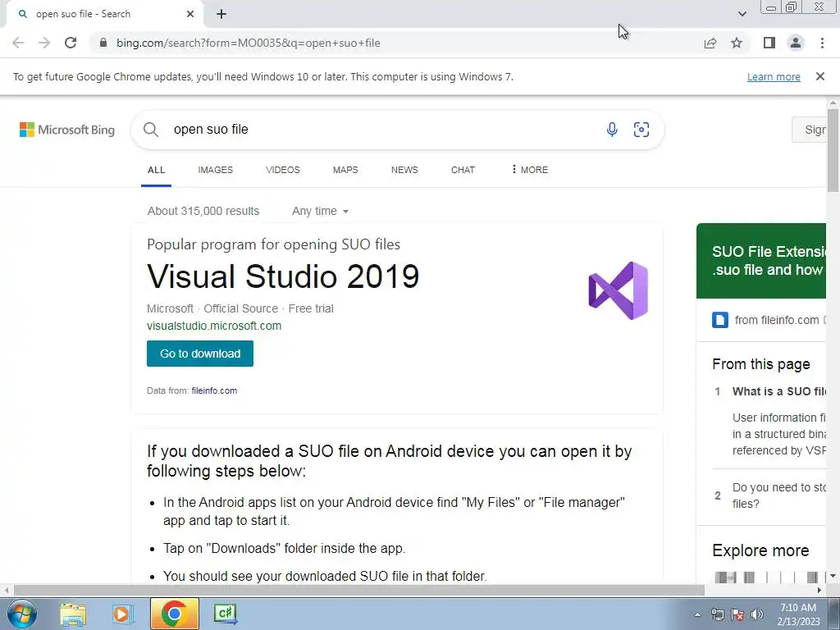Open Chrome's three-dot menu
This screenshot has width=840, height=630.
822,43
